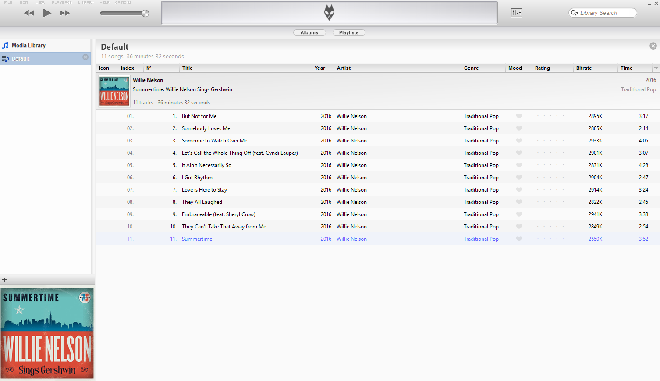Sort by the Title column header

pos(187,68)
